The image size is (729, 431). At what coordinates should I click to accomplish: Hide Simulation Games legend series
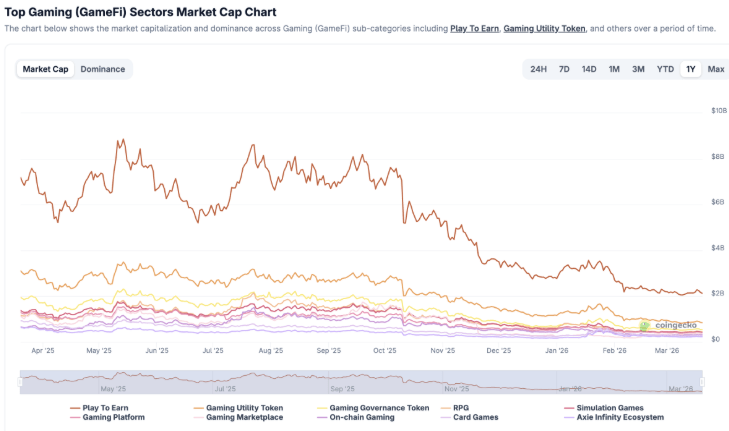pyautogui.click(x=604, y=408)
